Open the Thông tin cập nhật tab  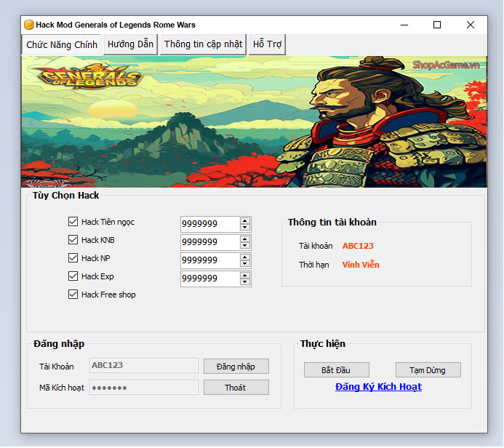pyautogui.click(x=203, y=44)
